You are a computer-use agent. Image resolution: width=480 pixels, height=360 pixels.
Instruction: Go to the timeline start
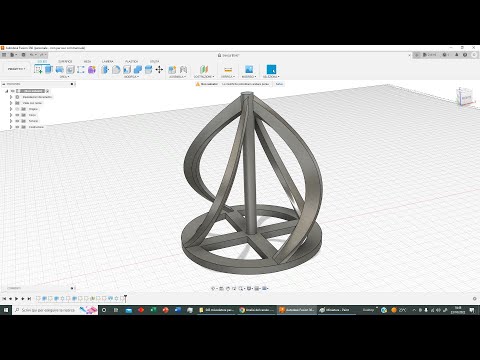[4, 299]
